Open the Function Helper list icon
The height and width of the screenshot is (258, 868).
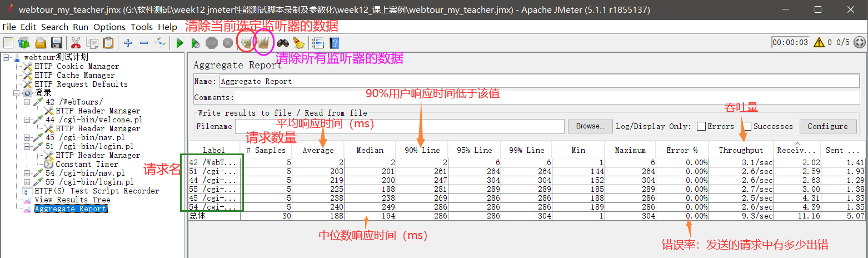coord(318,43)
